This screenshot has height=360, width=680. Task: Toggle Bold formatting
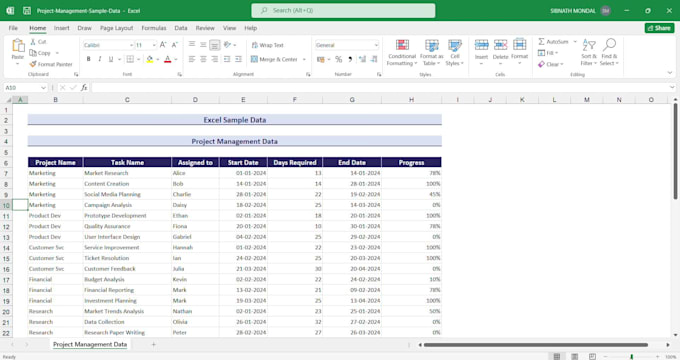coord(88,59)
